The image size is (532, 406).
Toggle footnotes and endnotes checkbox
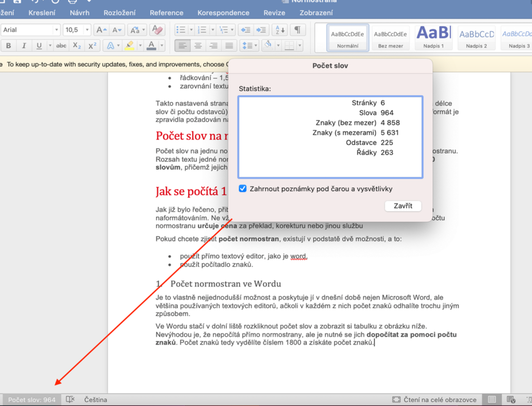click(243, 188)
